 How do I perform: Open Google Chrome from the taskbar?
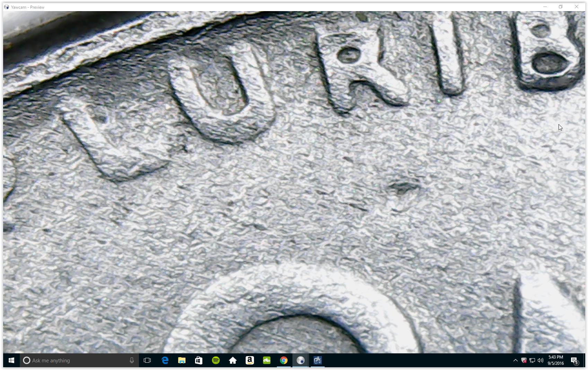(x=283, y=360)
